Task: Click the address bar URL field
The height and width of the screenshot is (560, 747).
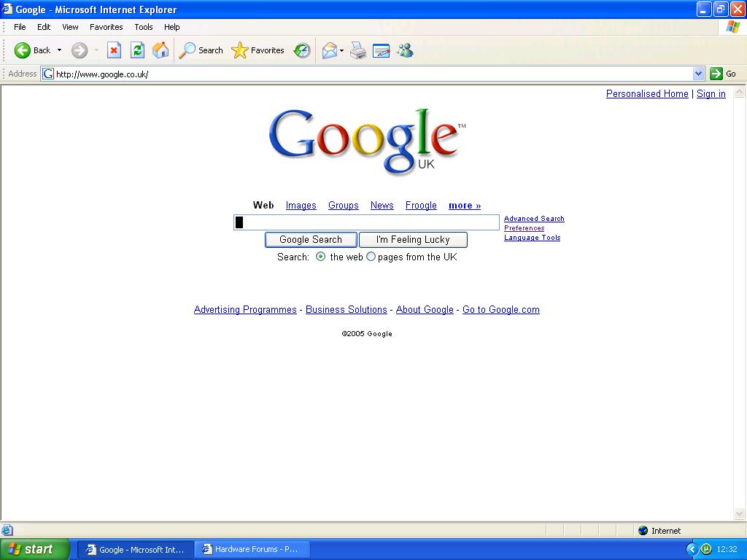Action: tap(371, 74)
